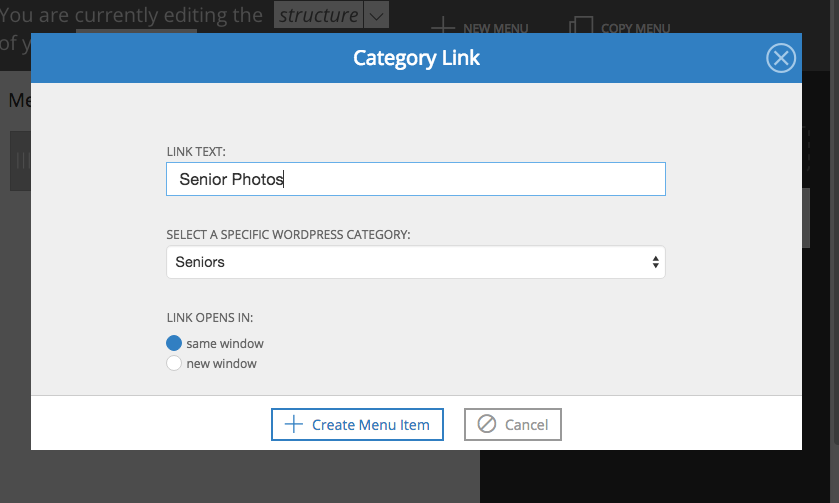Close the Category Link dialog
The width and height of the screenshot is (839, 503).
pos(781,58)
